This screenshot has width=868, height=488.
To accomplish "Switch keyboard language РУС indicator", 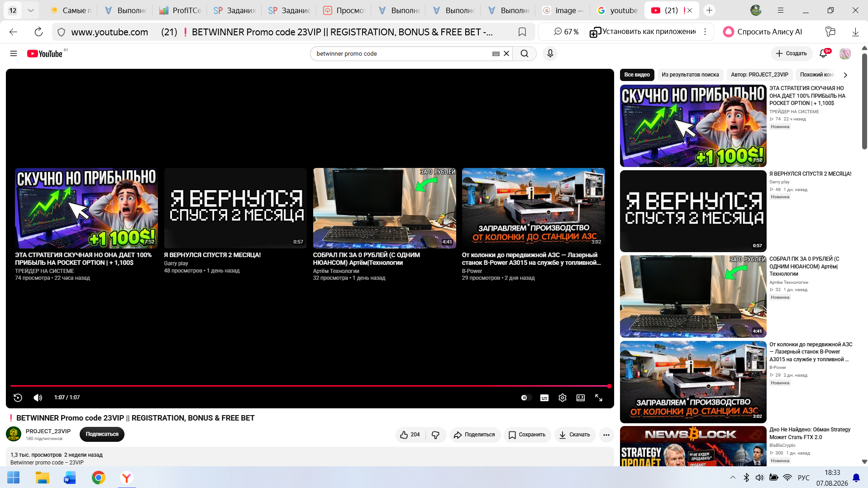I will tap(804, 478).
